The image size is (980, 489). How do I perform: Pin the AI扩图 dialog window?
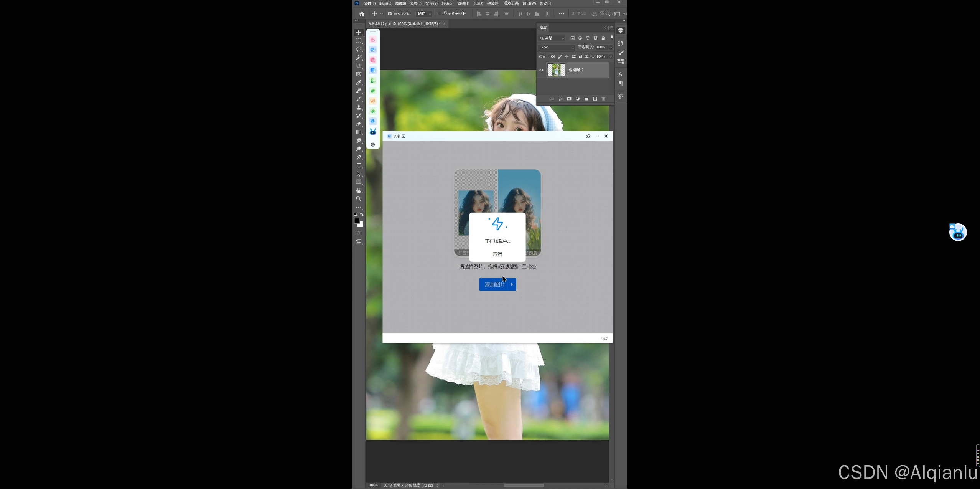[x=588, y=136]
